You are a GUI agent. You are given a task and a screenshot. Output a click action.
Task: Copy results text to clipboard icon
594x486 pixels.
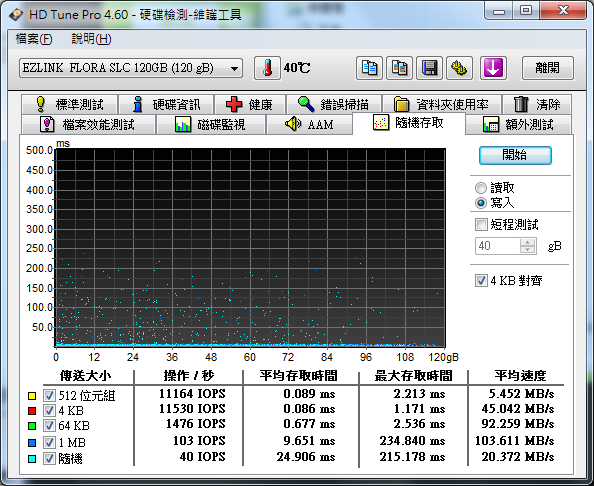(x=369, y=68)
